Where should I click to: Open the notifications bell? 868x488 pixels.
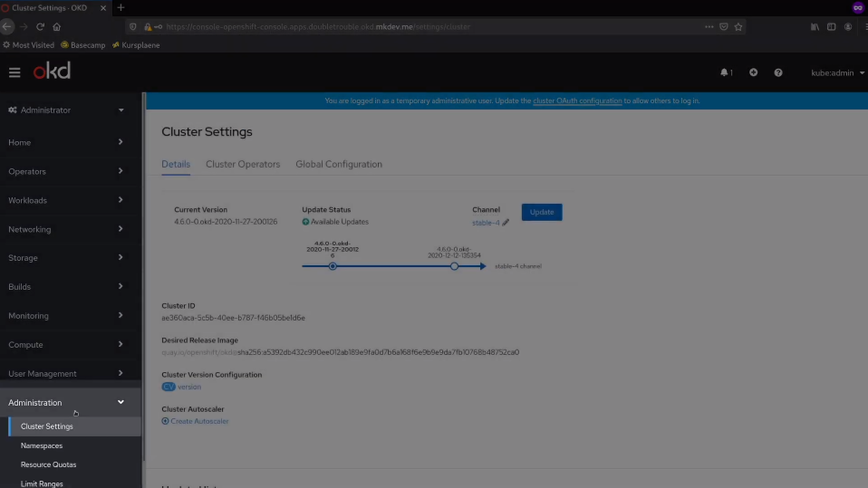pos(726,72)
